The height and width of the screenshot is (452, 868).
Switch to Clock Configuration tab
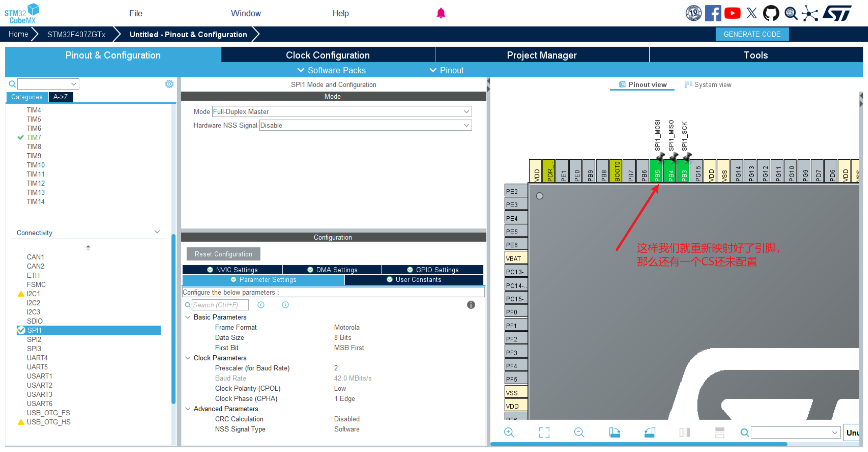click(328, 55)
